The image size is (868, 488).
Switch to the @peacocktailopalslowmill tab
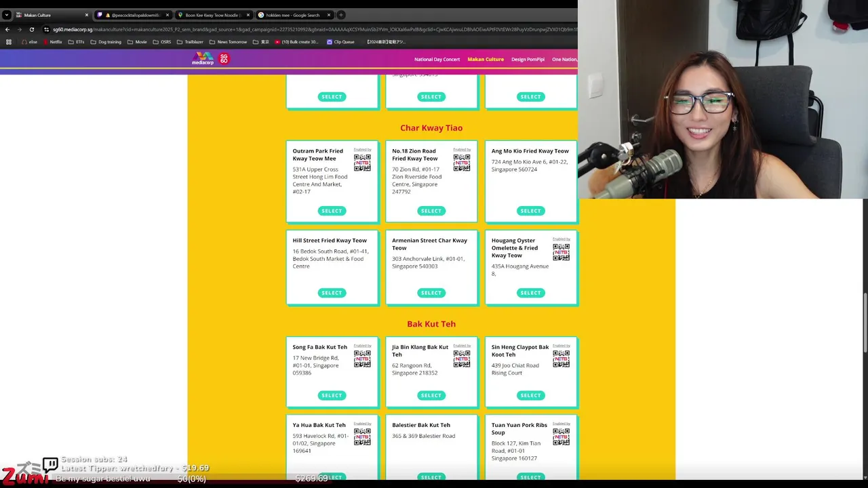point(133,15)
